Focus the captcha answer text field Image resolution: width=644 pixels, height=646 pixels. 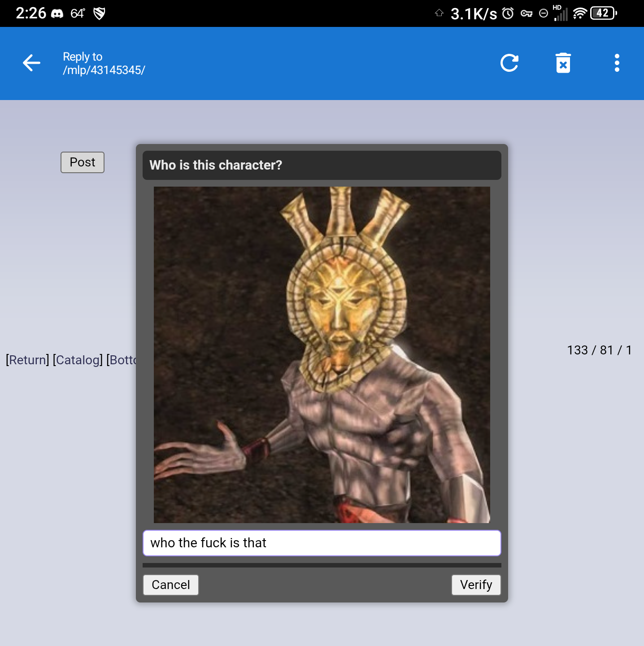coord(322,543)
